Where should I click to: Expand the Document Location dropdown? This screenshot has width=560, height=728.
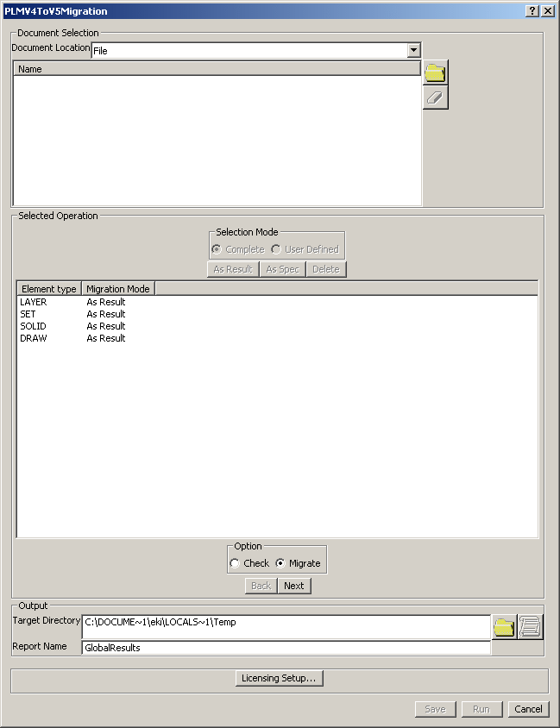click(414, 51)
